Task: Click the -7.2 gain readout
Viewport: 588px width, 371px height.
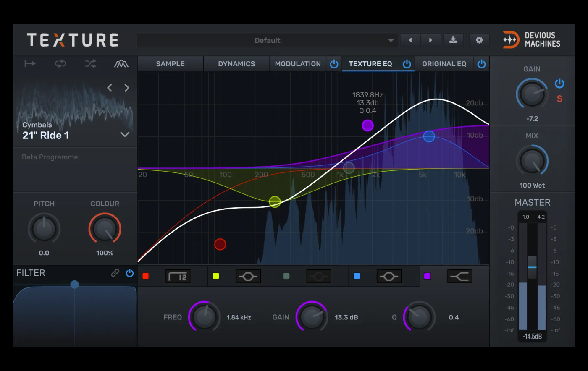Action: click(x=532, y=119)
